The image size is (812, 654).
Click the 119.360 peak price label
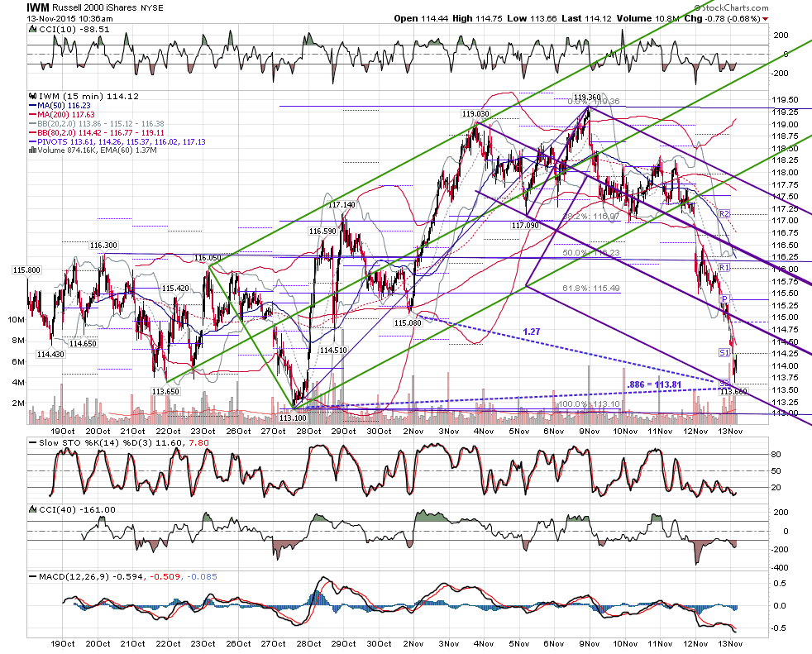pyautogui.click(x=587, y=98)
